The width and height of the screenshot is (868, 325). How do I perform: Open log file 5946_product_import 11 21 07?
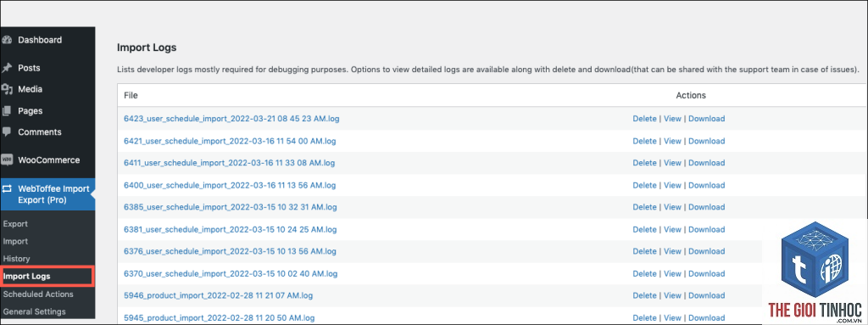[x=218, y=295]
